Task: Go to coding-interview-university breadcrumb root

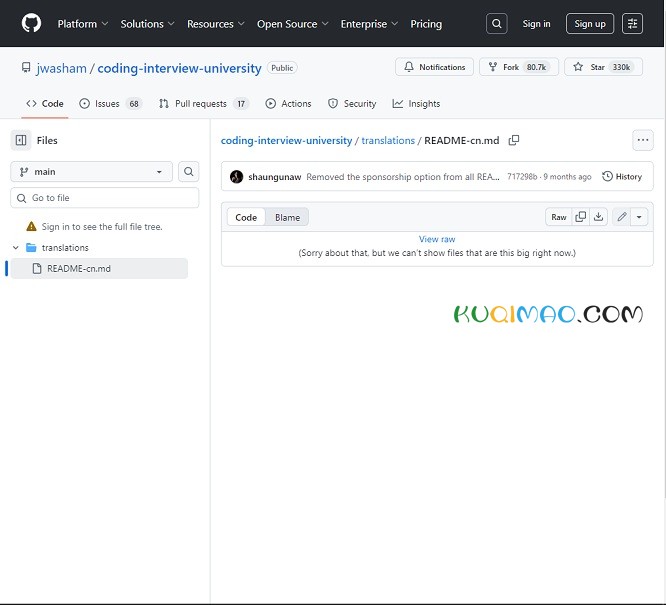Action: point(286,141)
